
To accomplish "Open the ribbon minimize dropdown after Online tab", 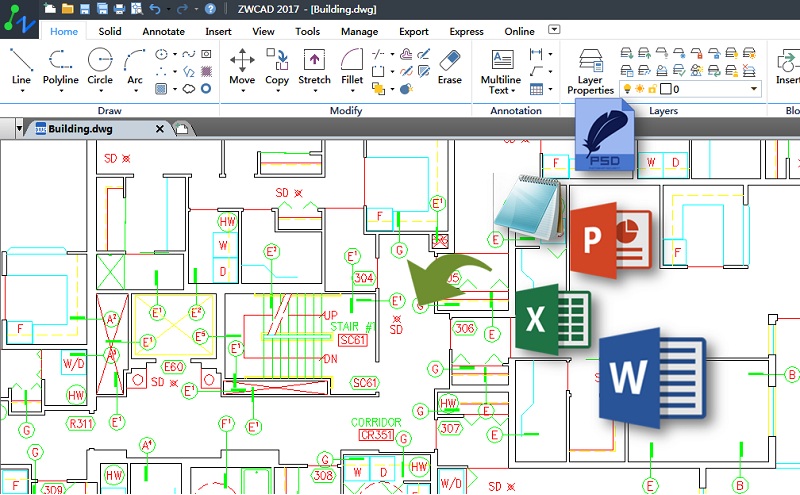I will [554, 30].
